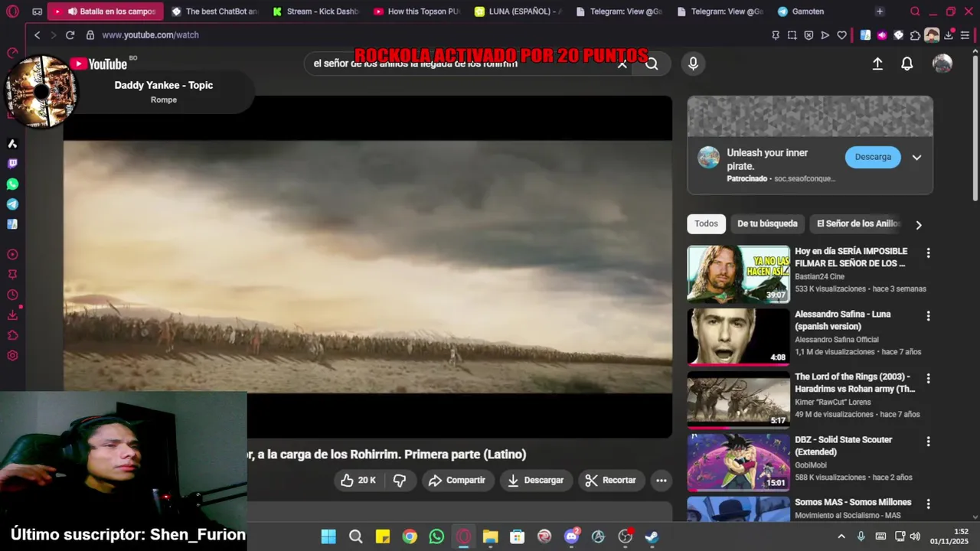Open options for Lord of the Rings video
980x551 pixels.
click(x=928, y=379)
